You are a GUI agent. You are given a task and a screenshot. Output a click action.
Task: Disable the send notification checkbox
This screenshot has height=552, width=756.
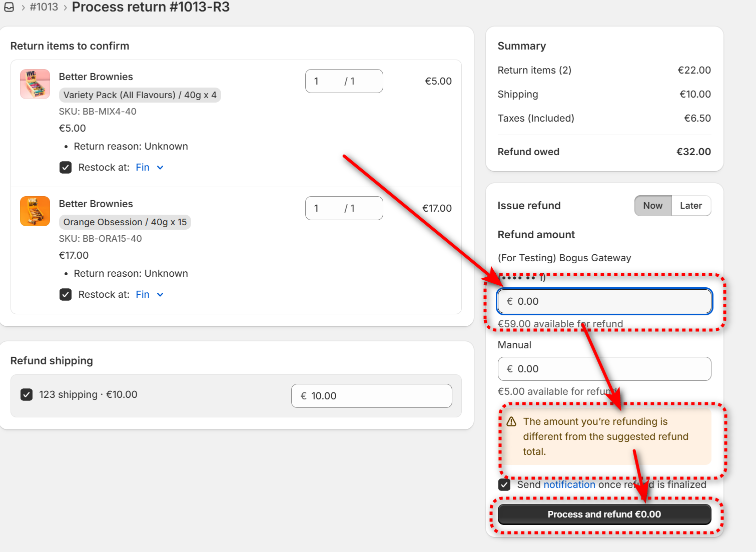coord(504,485)
